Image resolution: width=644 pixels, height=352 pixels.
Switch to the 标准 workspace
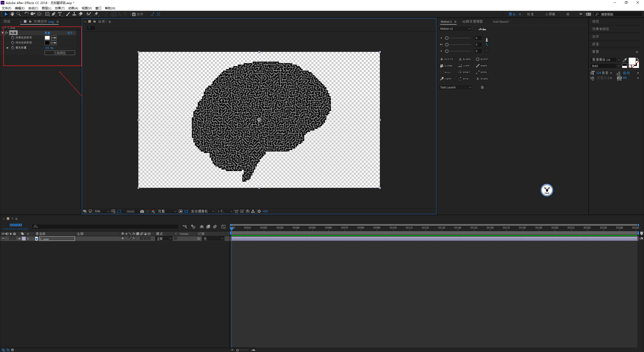pyautogui.click(x=530, y=14)
